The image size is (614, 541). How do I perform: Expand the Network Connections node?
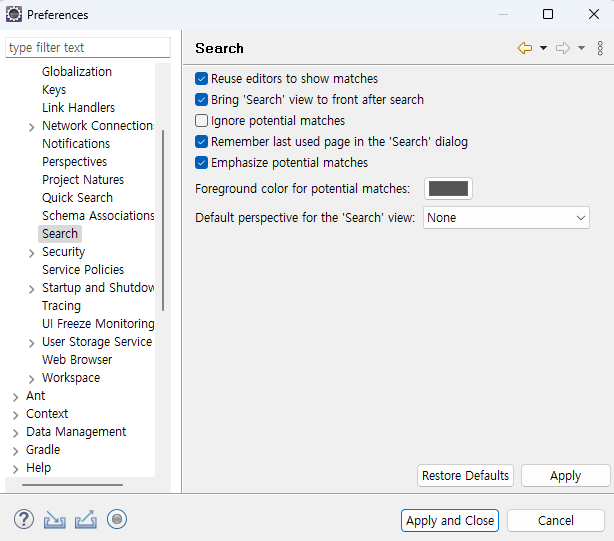(31, 127)
